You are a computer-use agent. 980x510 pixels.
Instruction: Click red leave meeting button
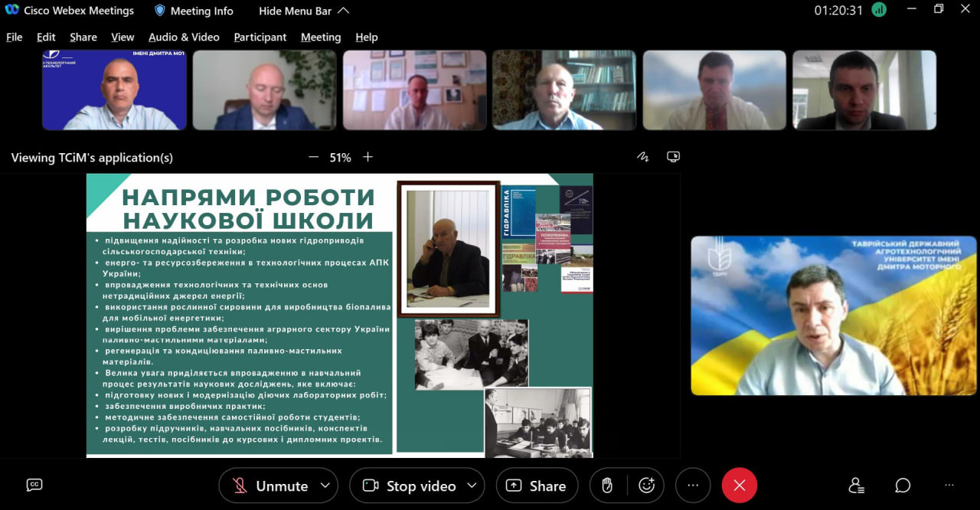click(x=739, y=485)
